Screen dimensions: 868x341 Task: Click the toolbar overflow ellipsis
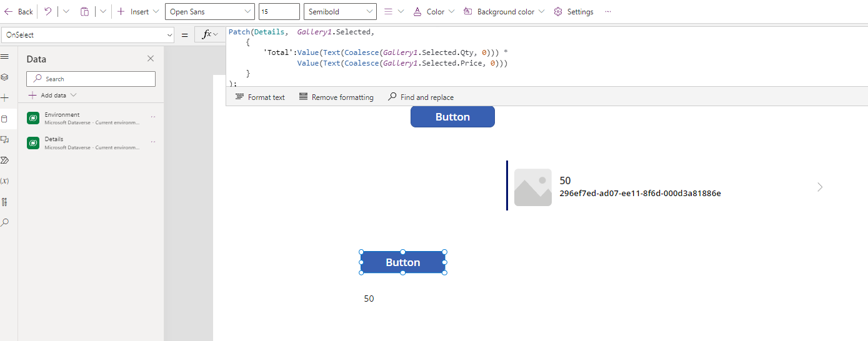click(608, 11)
